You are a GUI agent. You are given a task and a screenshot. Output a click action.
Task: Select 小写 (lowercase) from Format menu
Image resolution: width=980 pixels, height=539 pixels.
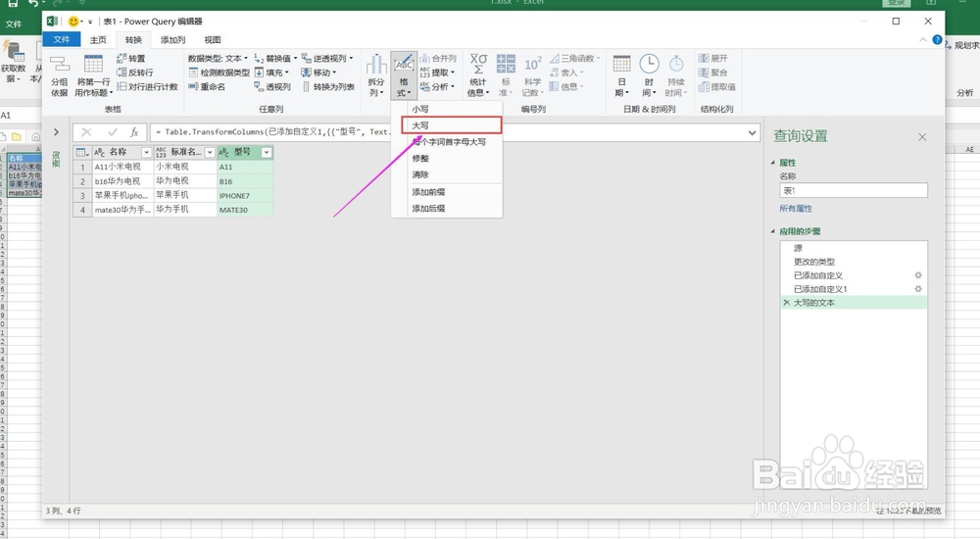coord(447,109)
